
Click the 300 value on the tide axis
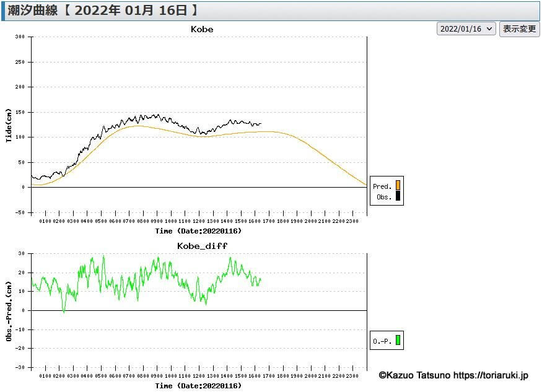[x=19, y=37]
